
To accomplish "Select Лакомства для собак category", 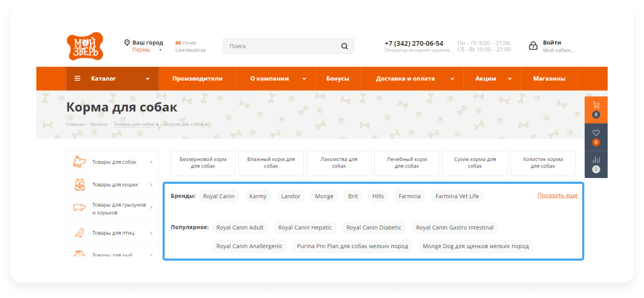I will pyautogui.click(x=339, y=163).
